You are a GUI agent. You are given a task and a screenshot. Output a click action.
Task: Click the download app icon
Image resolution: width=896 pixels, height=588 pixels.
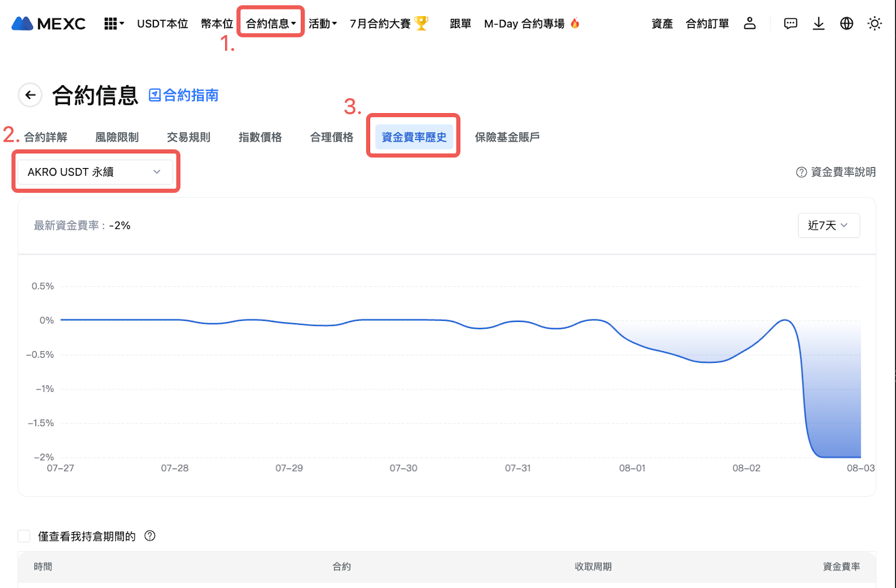(x=818, y=24)
